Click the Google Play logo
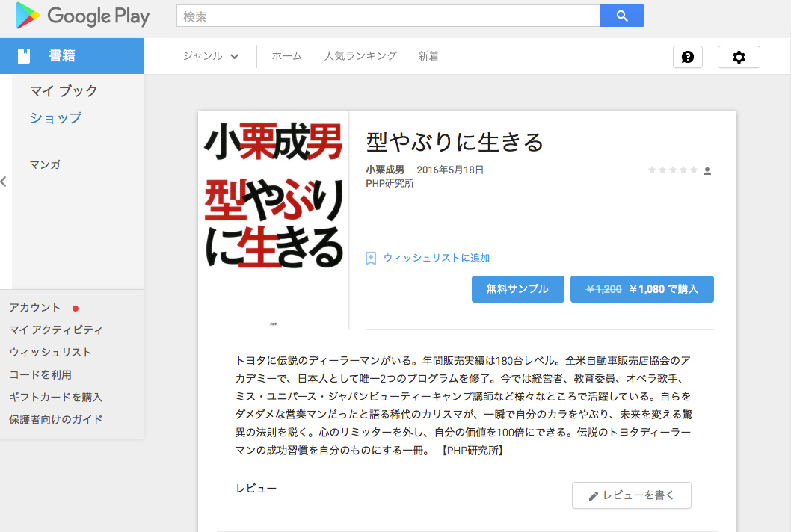The width and height of the screenshot is (791, 532). pyautogui.click(x=83, y=16)
